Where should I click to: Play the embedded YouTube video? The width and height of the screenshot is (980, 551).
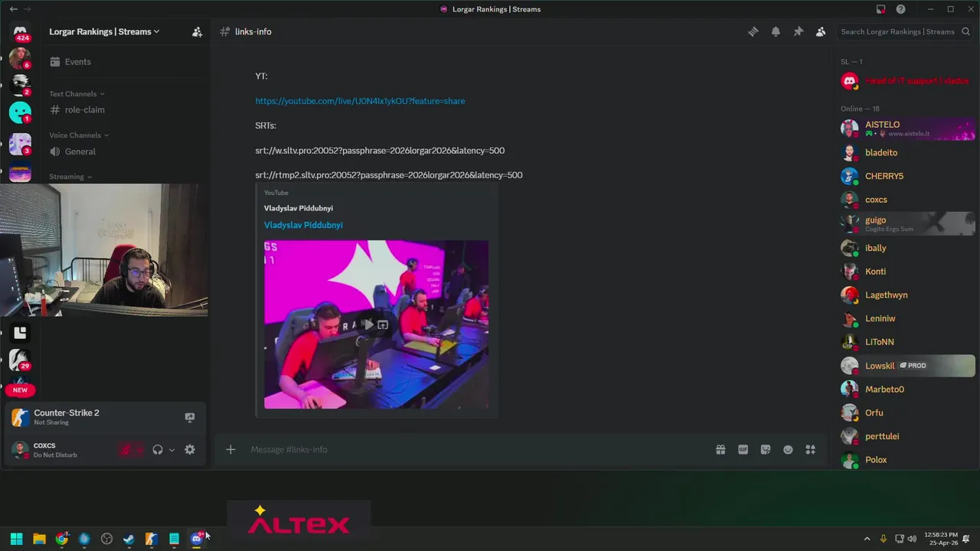coord(368,324)
